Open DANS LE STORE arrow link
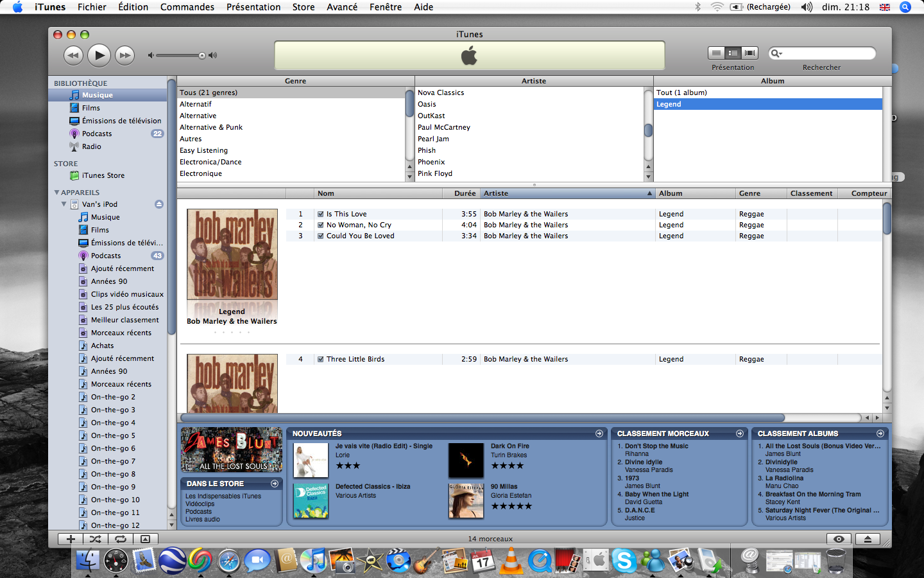 pyautogui.click(x=275, y=484)
